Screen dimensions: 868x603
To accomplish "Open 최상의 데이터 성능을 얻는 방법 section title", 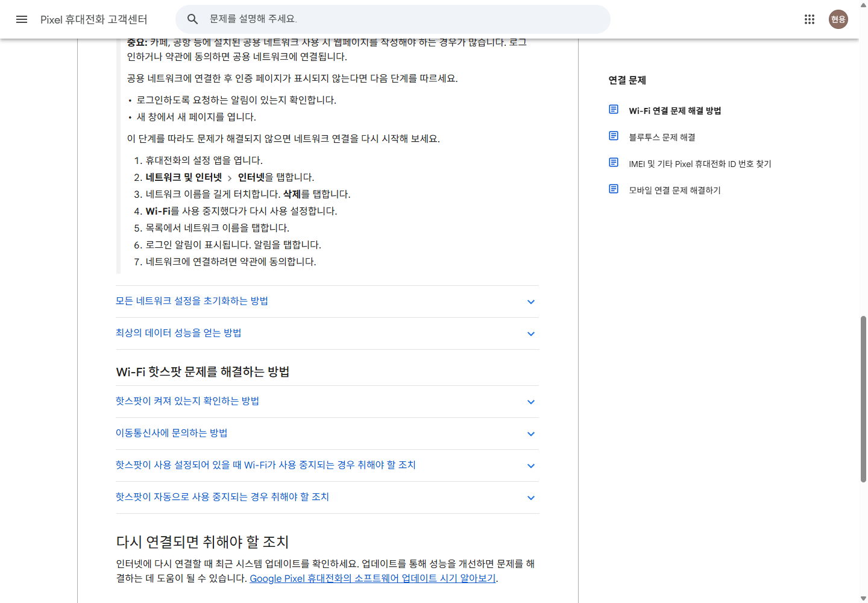I will coord(178,333).
